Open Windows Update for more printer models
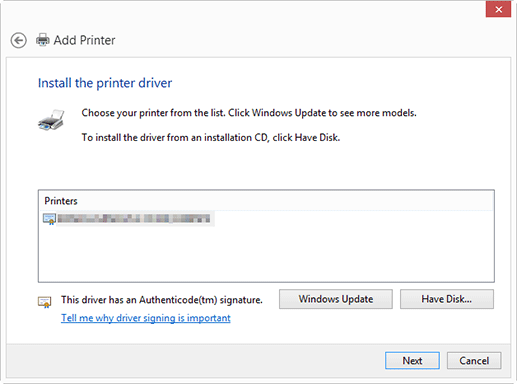517x384 pixels. 336,299
